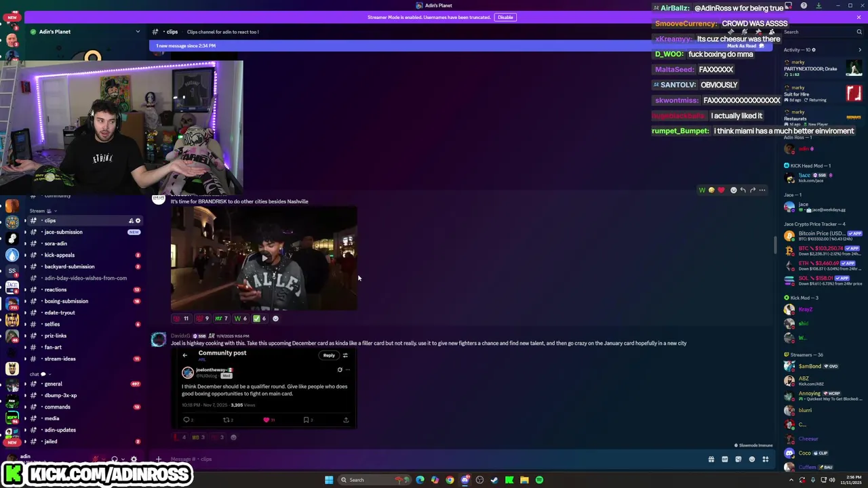Bookmark icon on community post image

[306, 420]
